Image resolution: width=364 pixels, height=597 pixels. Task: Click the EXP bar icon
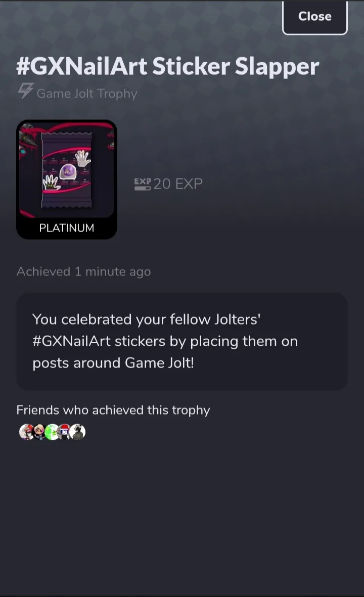[x=143, y=184]
